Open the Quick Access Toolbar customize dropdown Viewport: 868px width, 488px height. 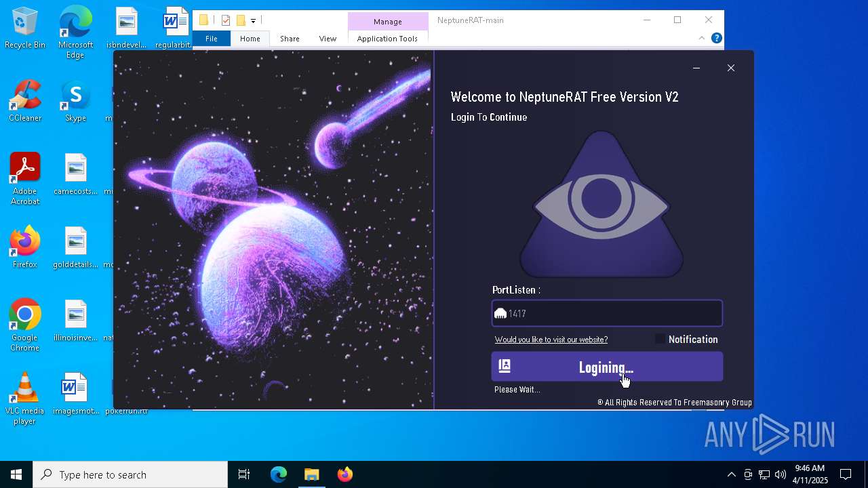253,21
